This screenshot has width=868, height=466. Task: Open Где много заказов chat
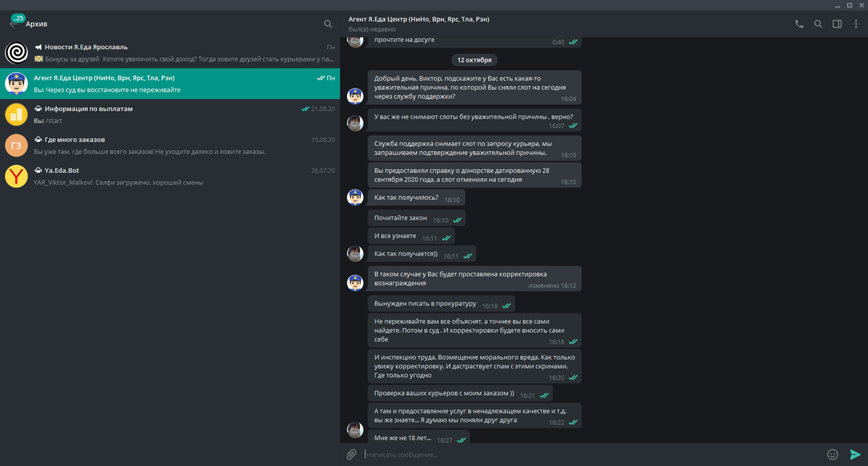click(170, 145)
